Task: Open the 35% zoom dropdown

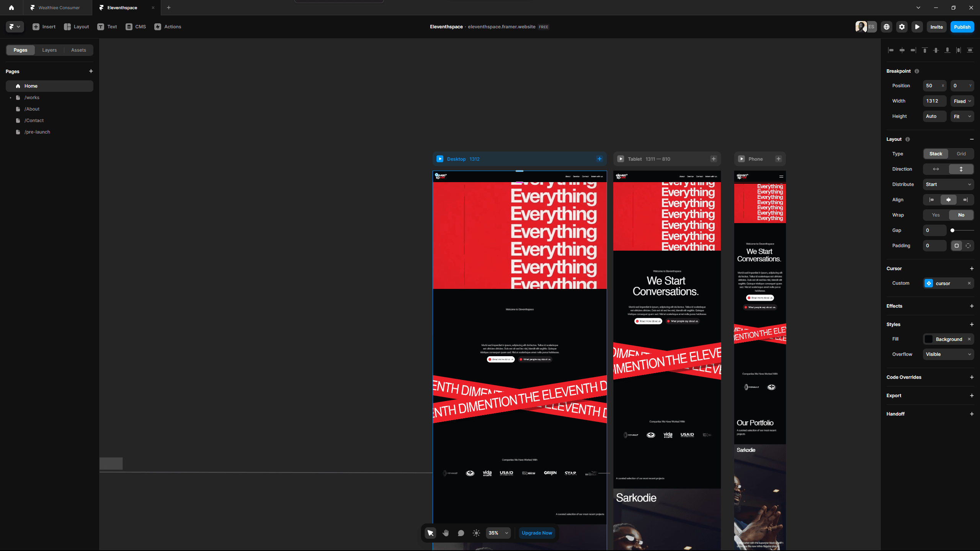Action: (x=498, y=533)
